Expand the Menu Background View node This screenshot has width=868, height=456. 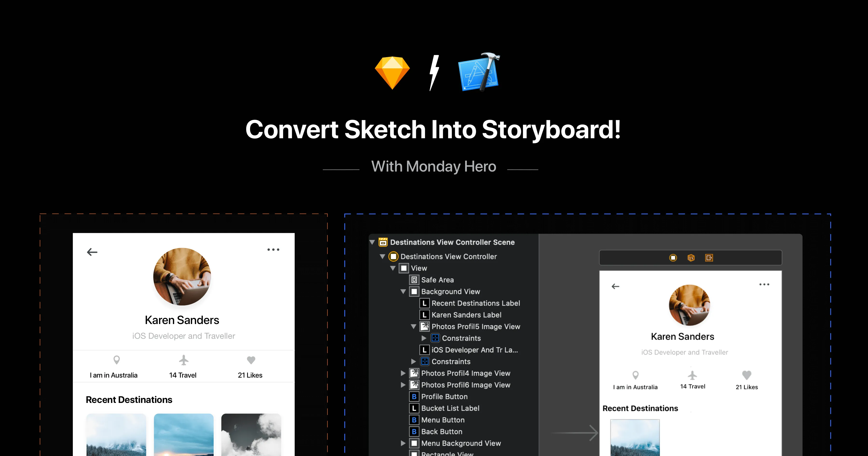(x=403, y=443)
